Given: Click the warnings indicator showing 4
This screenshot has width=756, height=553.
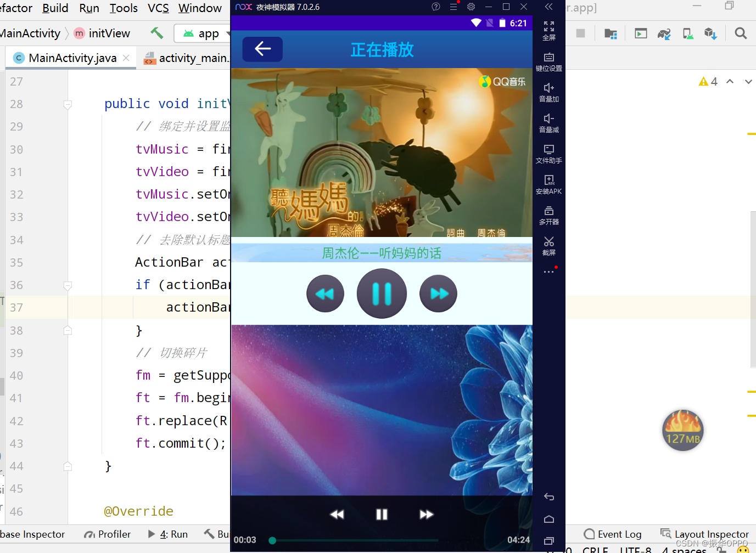Looking at the screenshot, I should pos(708,82).
